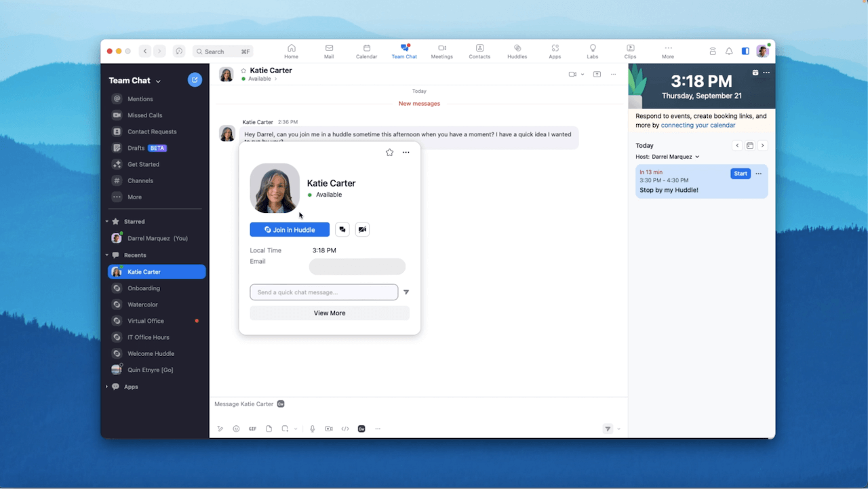The width and height of the screenshot is (868, 489).
Task: Toggle the right side panel icon
Action: (x=745, y=52)
